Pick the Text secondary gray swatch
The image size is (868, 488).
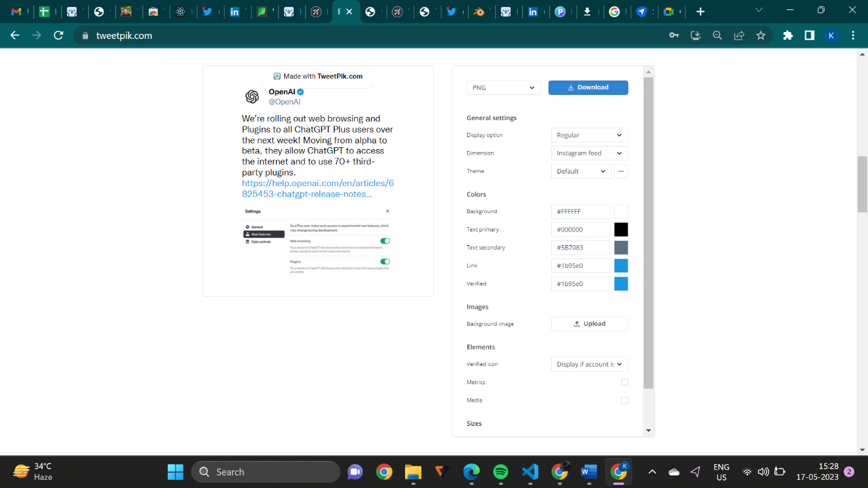tap(621, 248)
